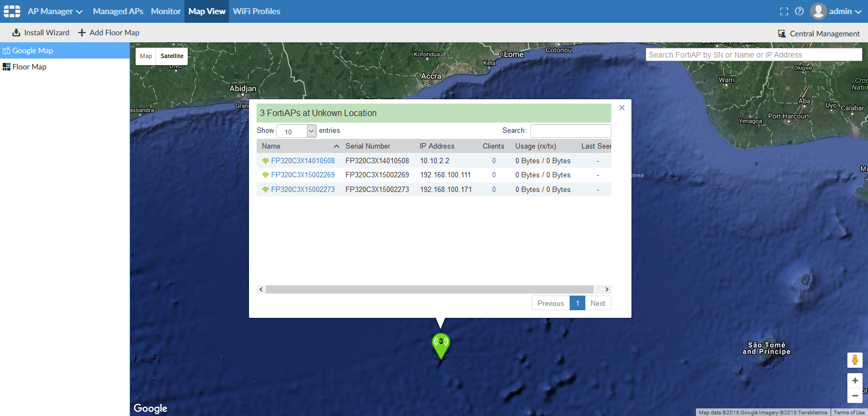Open the AP Manager dropdown menu
The image size is (868, 416).
(55, 11)
